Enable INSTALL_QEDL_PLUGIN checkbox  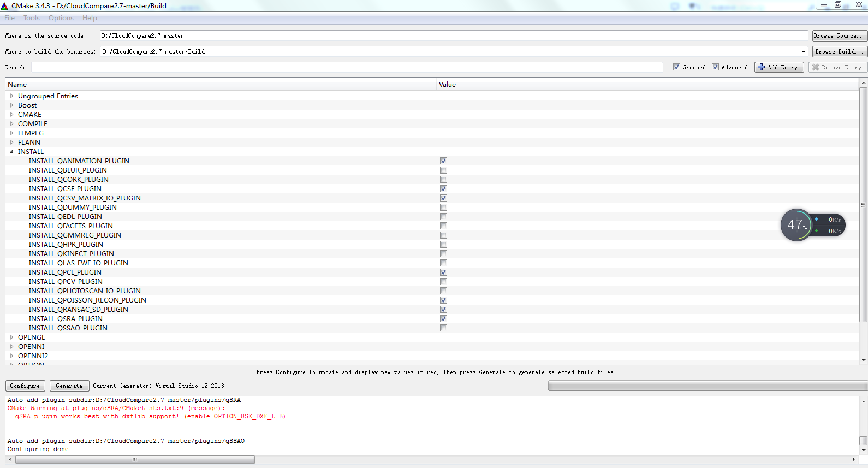click(443, 217)
